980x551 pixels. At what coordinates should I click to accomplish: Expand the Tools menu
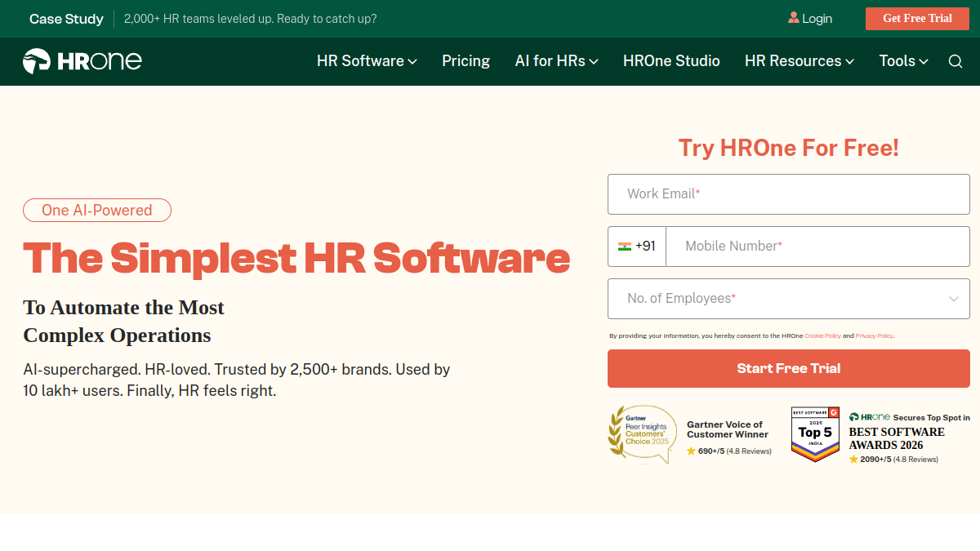coord(903,61)
